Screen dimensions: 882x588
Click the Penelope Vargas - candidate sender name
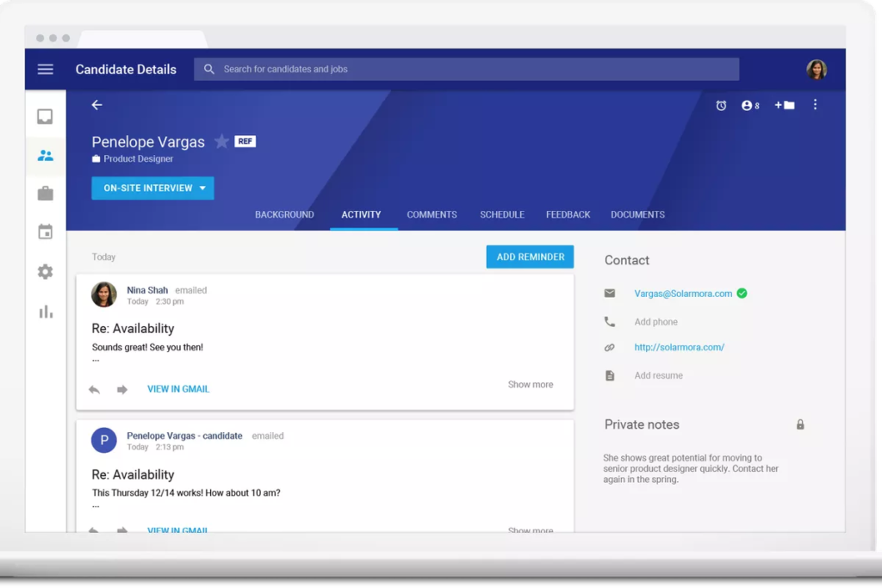[x=184, y=436]
